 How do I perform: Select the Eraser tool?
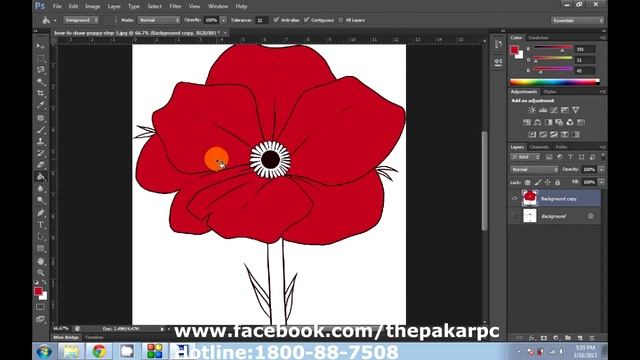point(40,165)
